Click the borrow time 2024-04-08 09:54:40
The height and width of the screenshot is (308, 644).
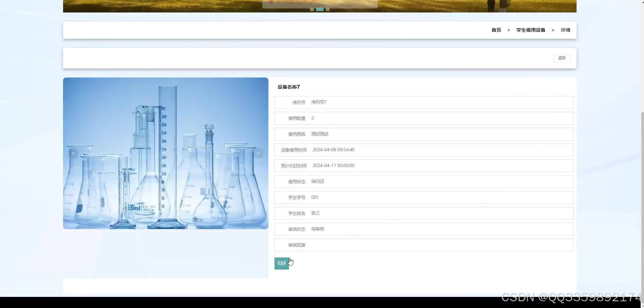coord(333,150)
